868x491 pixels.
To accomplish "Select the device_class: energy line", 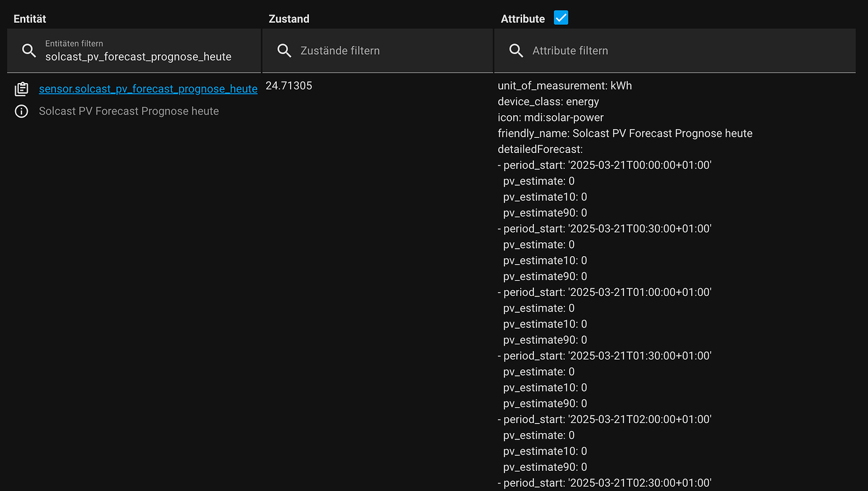I will tap(548, 101).
